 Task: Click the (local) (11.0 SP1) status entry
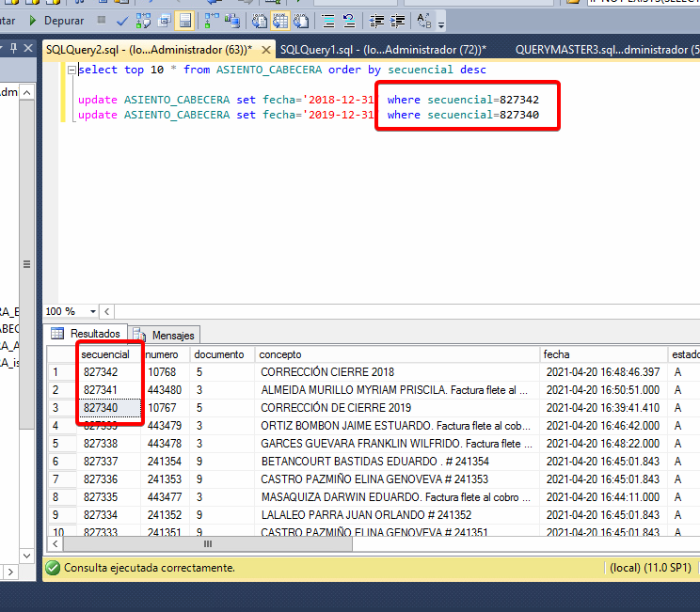[650, 568]
